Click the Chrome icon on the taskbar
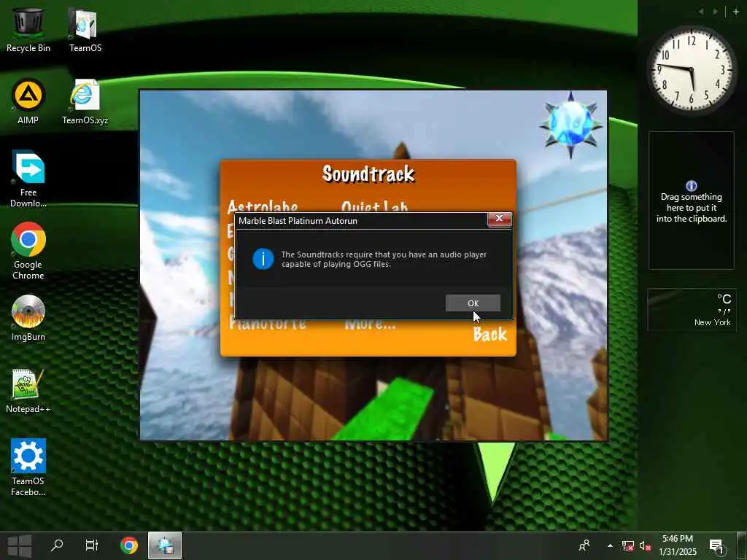This screenshot has height=560, width=747. (129, 545)
